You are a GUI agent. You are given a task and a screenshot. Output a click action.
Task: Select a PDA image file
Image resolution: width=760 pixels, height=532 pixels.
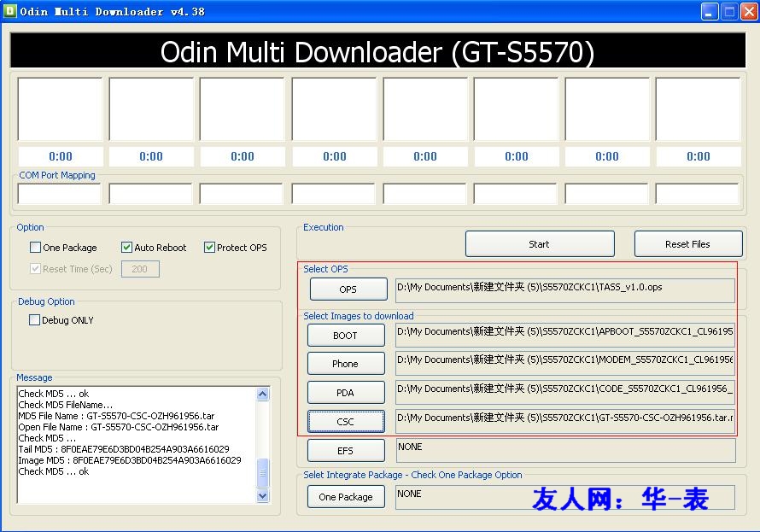click(x=346, y=393)
